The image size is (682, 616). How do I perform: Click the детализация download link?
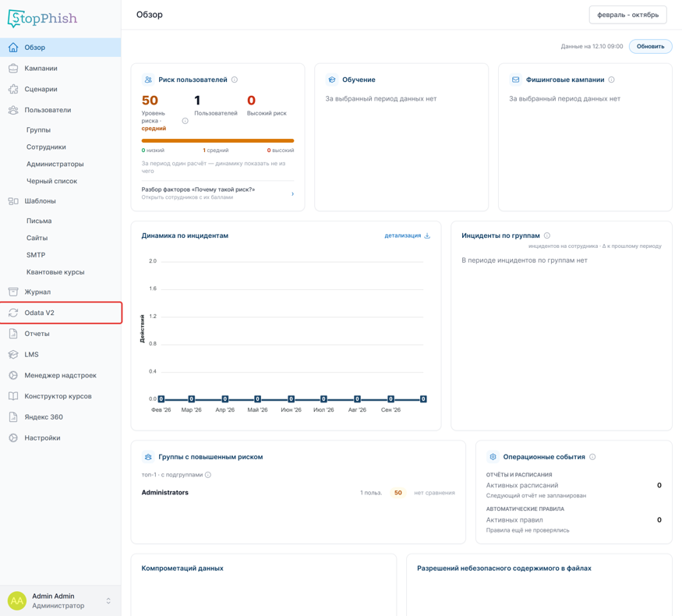pyautogui.click(x=407, y=235)
